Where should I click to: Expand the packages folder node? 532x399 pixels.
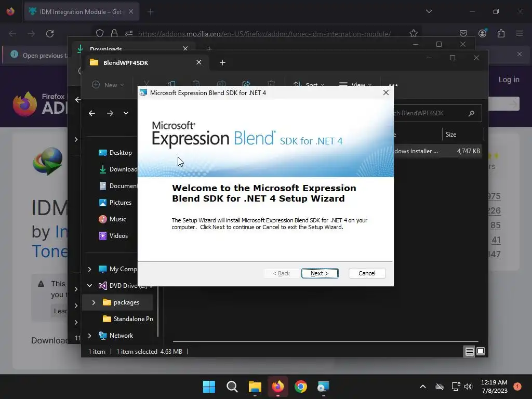94,302
